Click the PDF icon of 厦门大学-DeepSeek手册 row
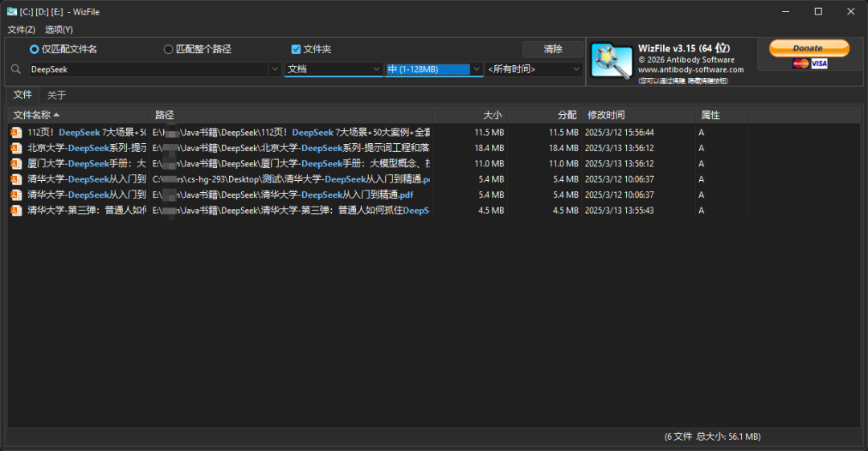The image size is (868, 451). click(x=17, y=163)
